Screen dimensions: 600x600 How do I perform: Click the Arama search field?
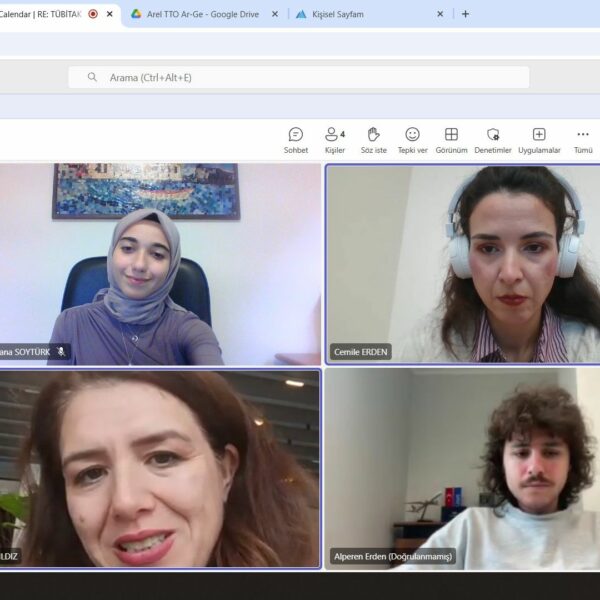click(300, 77)
